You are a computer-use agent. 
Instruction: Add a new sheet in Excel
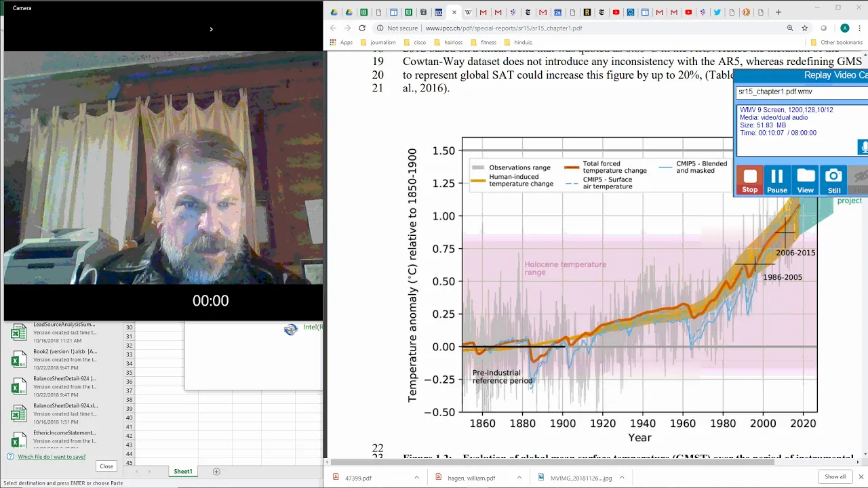(x=216, y=471)
